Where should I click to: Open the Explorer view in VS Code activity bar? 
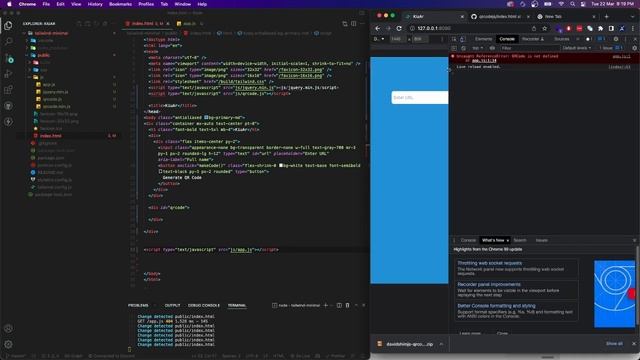(x=8, y=26)
